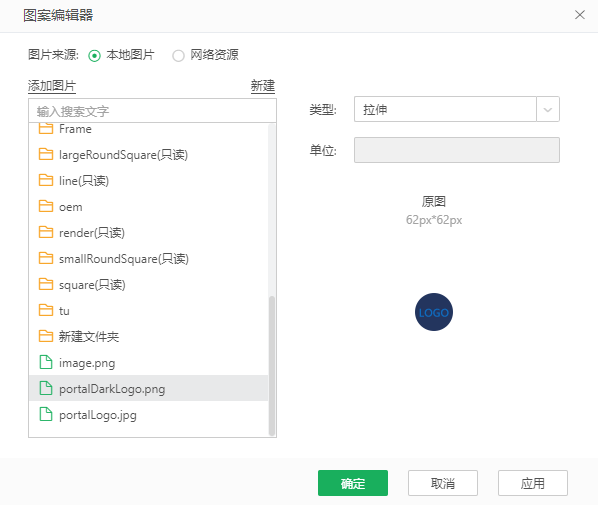
Task: Click the render folder icon
Action: coord(46,232)
